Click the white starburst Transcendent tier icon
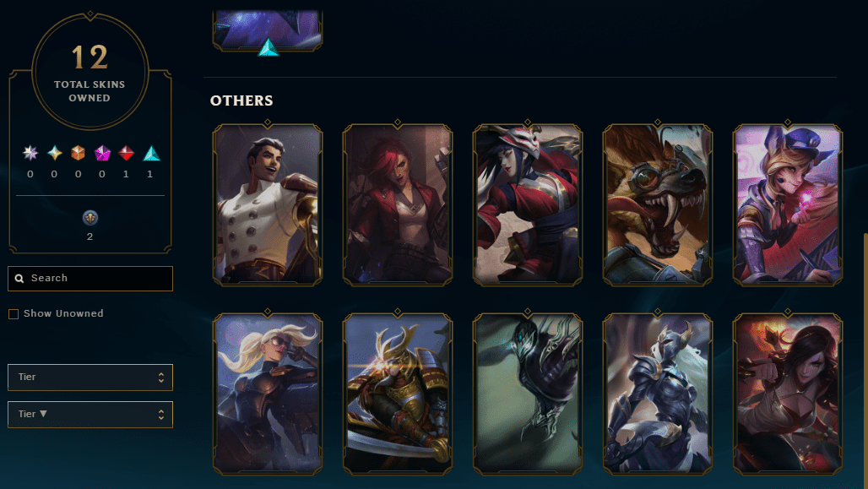This screenshot has height=489, width=868. point(30,153)
